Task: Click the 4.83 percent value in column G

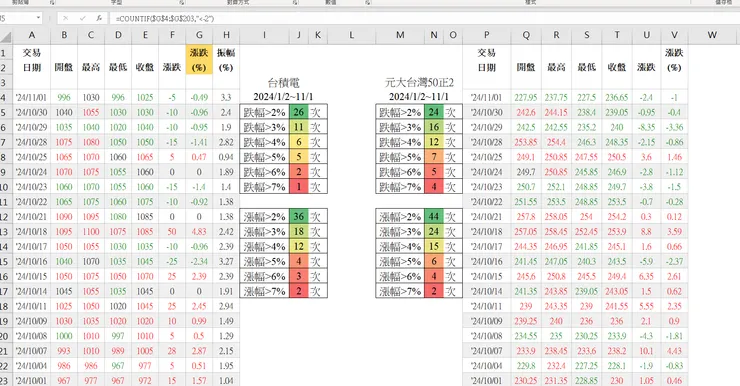Action: pos(199,232)
